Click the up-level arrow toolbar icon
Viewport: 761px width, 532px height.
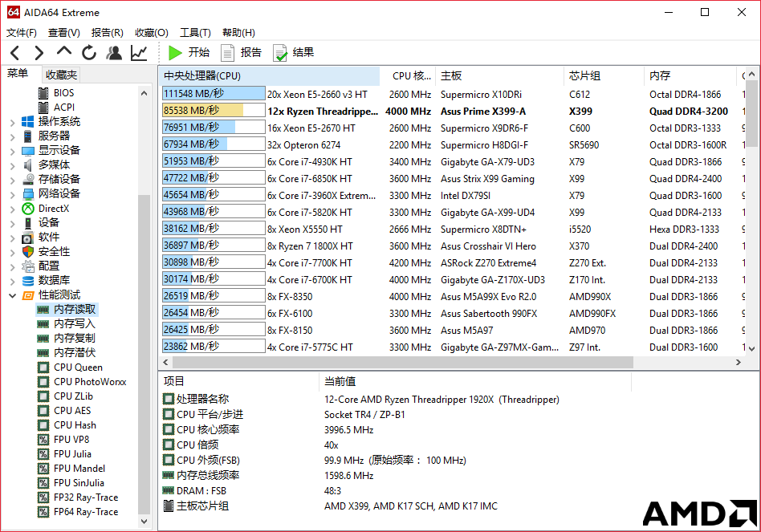tap(63, 51)
